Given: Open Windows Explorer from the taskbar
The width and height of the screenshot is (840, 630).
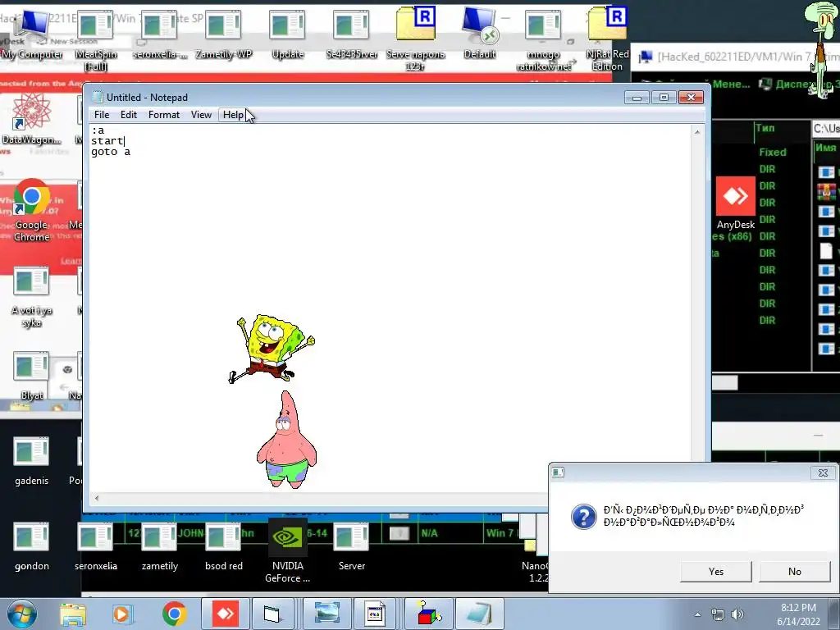Looking at the screenshot, I should pyautogui.click(x=73, y=614).
